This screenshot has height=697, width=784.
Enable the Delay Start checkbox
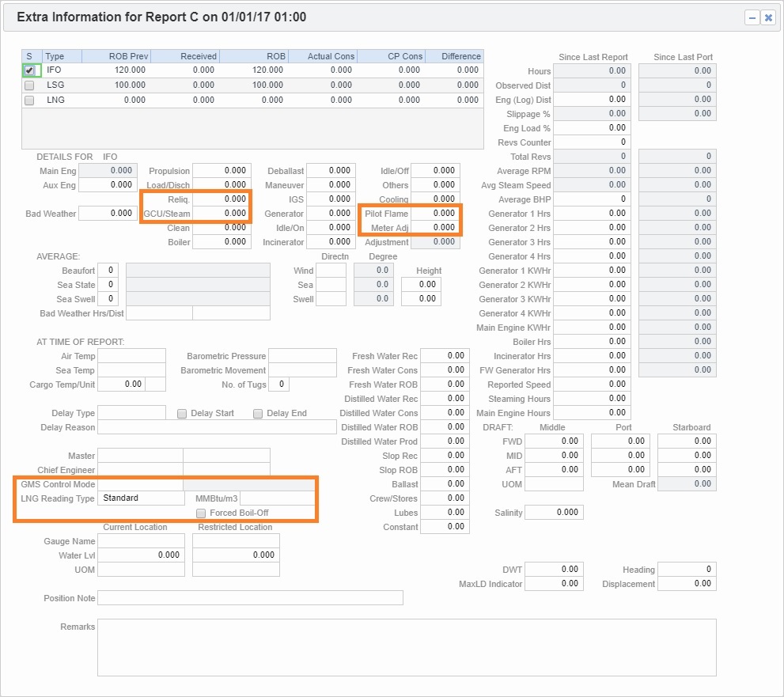click(181, 413)
